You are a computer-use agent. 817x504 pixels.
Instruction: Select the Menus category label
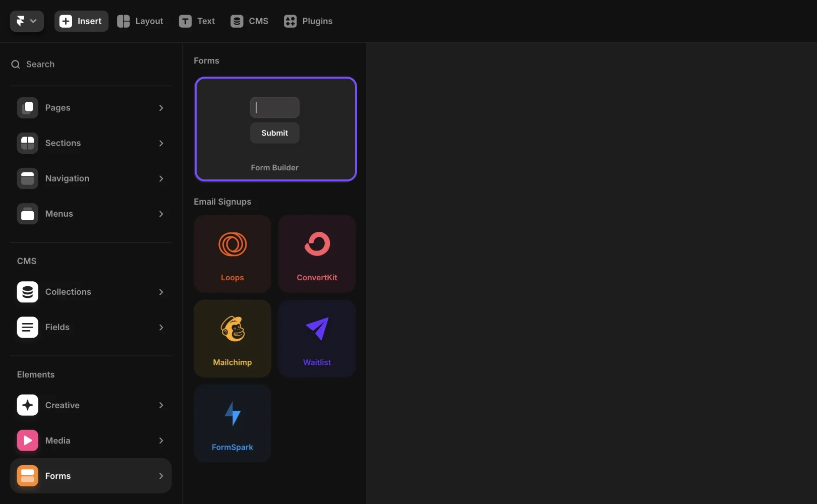pos(59,214)
